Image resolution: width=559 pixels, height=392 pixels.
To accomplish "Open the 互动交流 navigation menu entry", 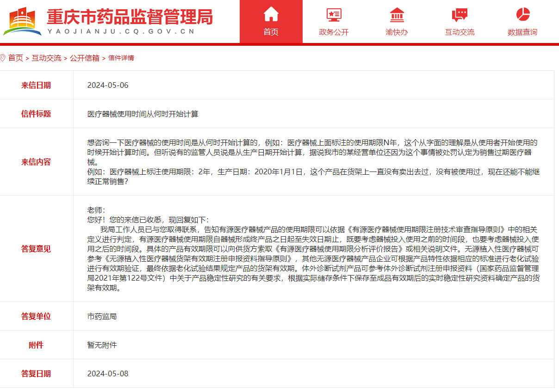I will point(460,32).
